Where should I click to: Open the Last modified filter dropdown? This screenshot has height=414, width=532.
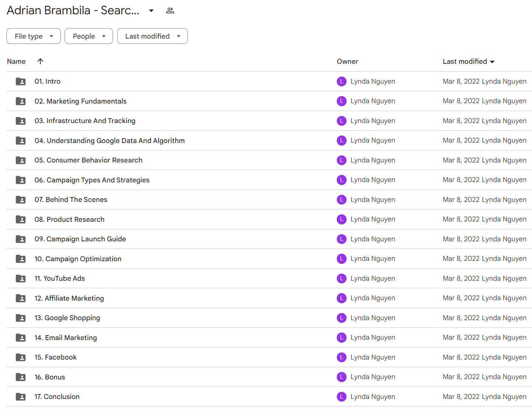point(152,36)
